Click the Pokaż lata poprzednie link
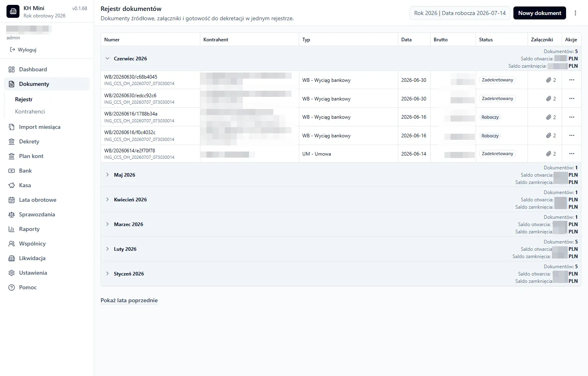 click(x=129, y=300)
